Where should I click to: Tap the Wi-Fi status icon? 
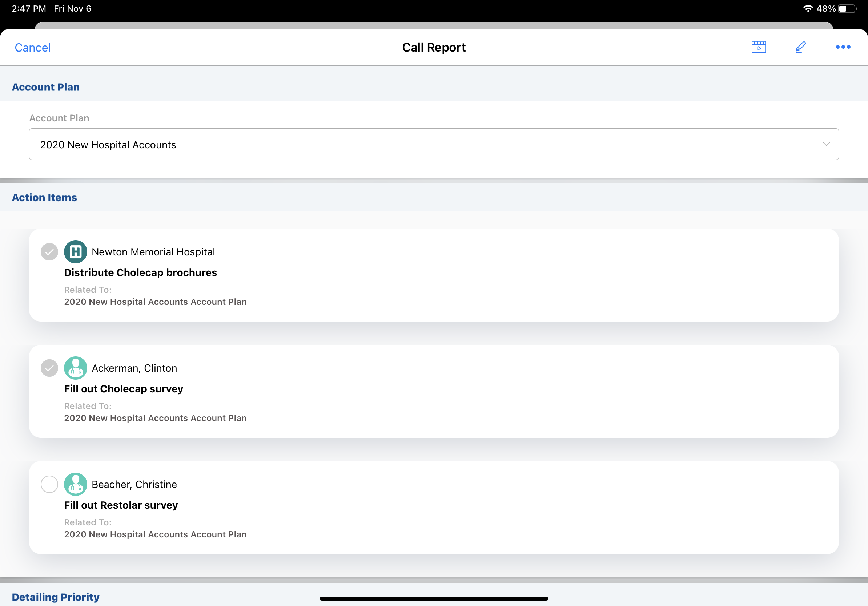[808, 8]
